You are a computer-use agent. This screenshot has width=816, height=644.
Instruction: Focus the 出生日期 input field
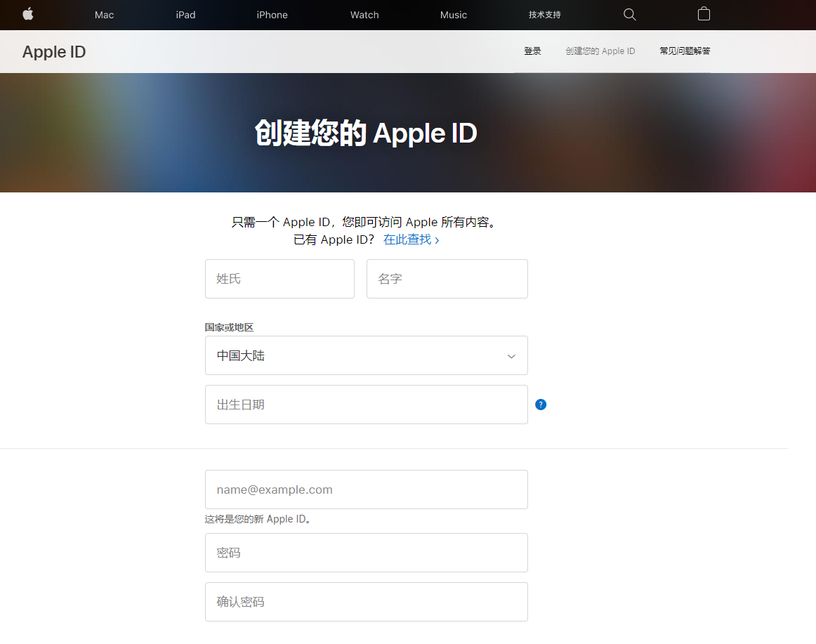(367, 405)
